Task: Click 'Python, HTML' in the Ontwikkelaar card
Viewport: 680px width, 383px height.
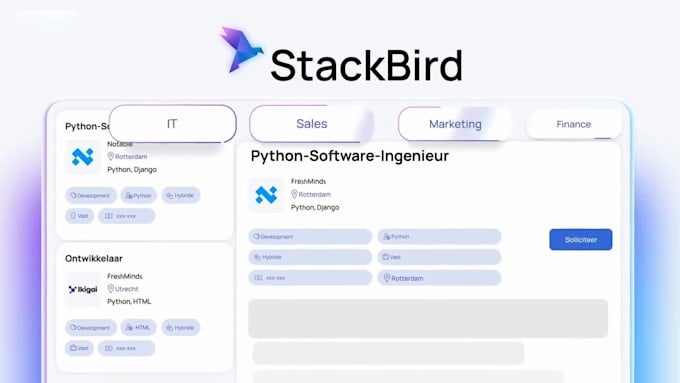Action: (129, 301)
